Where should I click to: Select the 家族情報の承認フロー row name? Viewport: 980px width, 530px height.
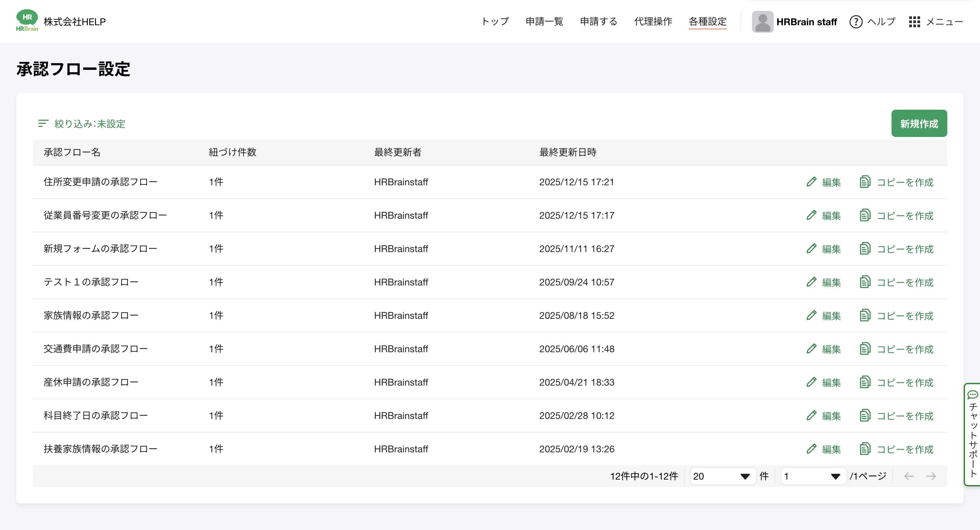pyautogui.click(x=91, y=315)
